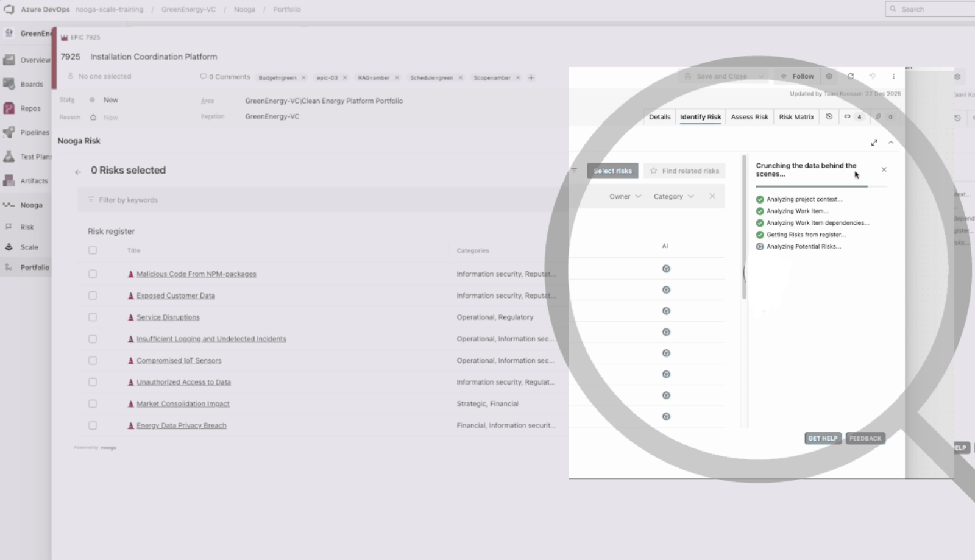Viewport: 975px width, 560px height.
Task: Open the Artifacts sidebar icon
Action: click(9, 180)
